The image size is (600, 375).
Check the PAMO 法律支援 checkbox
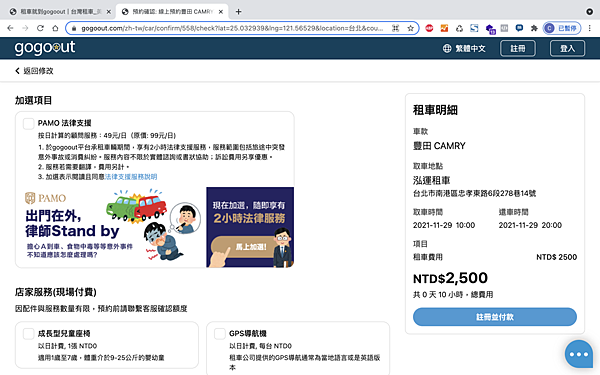coord(29,124)
